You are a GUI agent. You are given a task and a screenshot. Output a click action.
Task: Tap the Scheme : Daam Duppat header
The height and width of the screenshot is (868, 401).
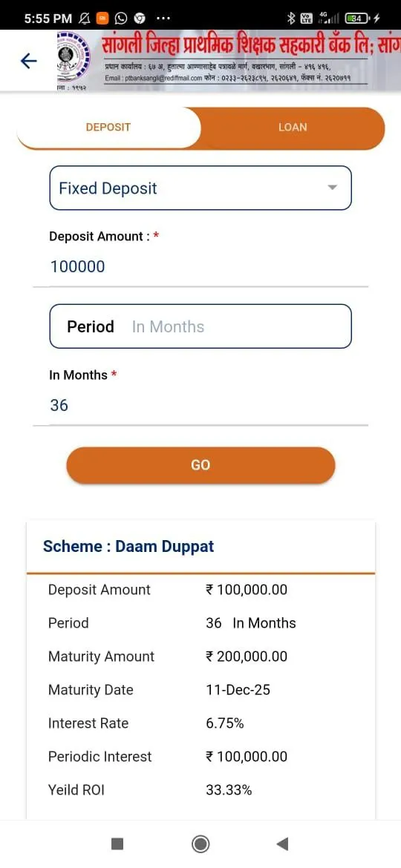(128, 546)
